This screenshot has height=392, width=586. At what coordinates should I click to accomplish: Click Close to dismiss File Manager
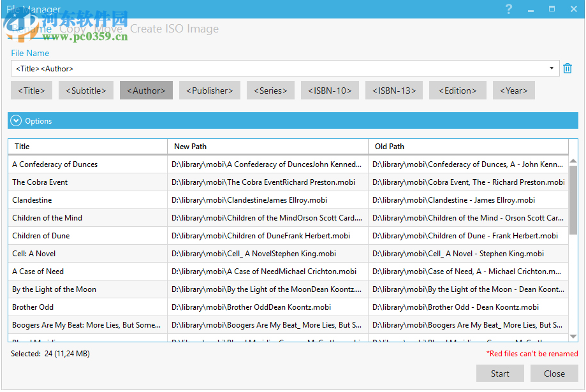click(554, 374)
